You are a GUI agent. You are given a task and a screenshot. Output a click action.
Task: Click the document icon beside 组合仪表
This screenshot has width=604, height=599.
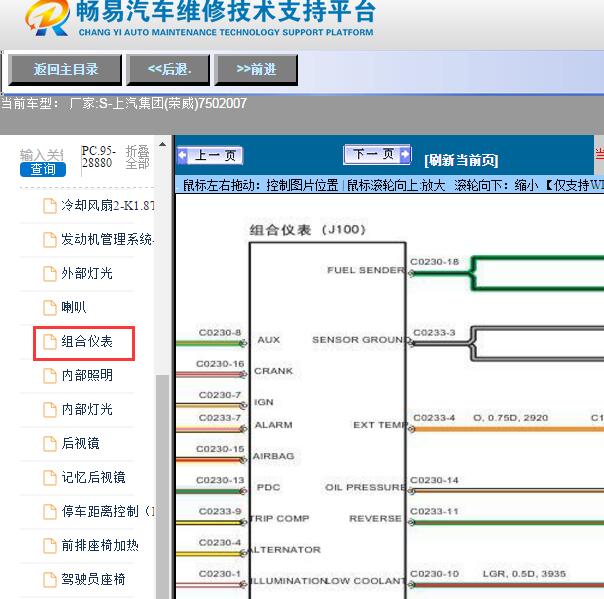point(50,342)
